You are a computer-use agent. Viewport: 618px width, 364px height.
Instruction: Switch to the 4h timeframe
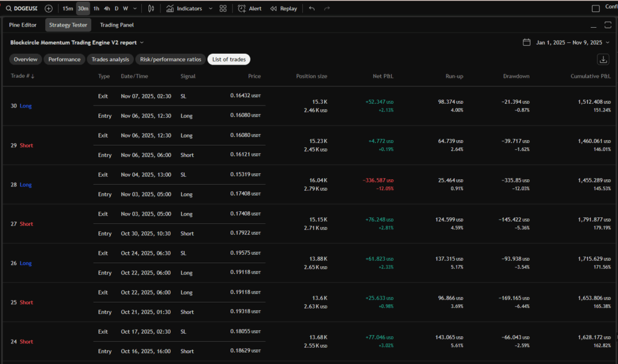[x=106, y=8]
